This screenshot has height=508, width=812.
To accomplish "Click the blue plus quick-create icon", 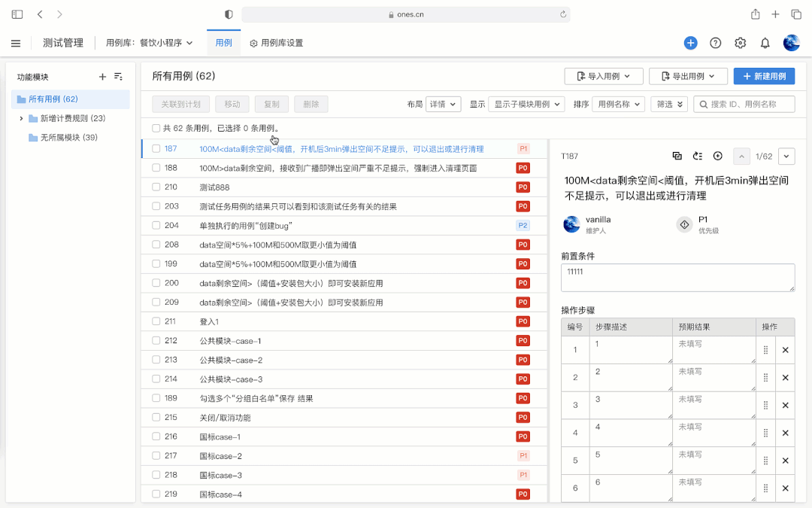I will click(x=690, y=43).
